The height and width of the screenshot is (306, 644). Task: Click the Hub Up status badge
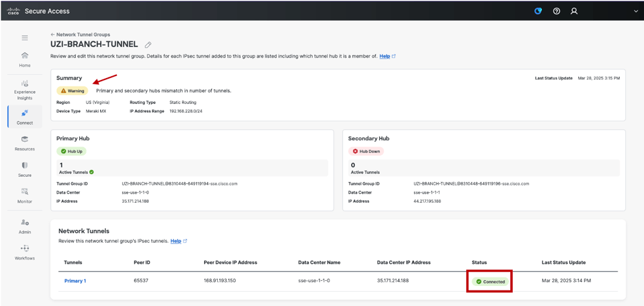pyautogui.click(x=72, y=151)
